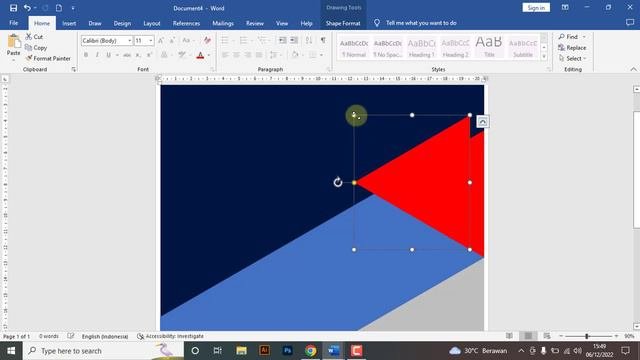This screenshot has height=360, width=640.
Task: Toggle Align Left paragraph alignment
Action: (225, 55)
